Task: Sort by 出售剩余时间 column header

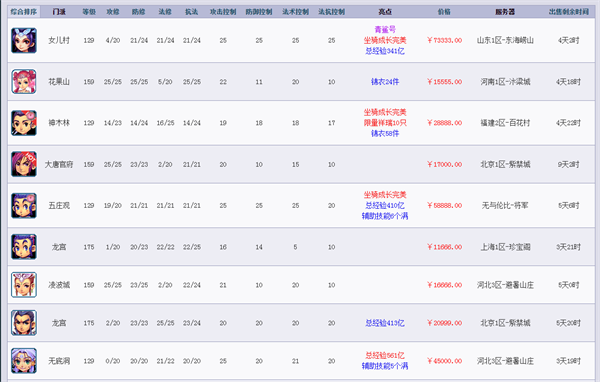Action: (569, 12)
